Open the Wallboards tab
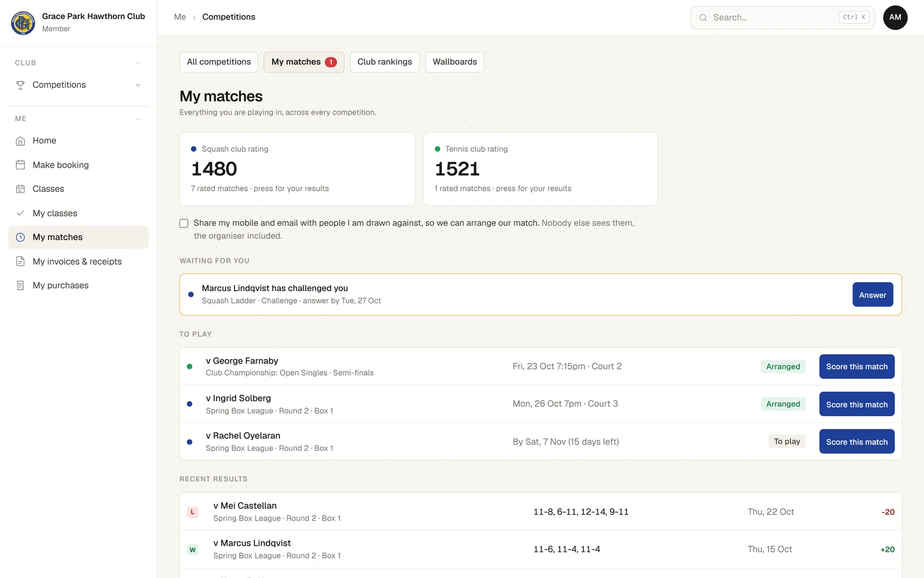The height and width of the screenshot is (578, 924). click(x=454, y=62)
